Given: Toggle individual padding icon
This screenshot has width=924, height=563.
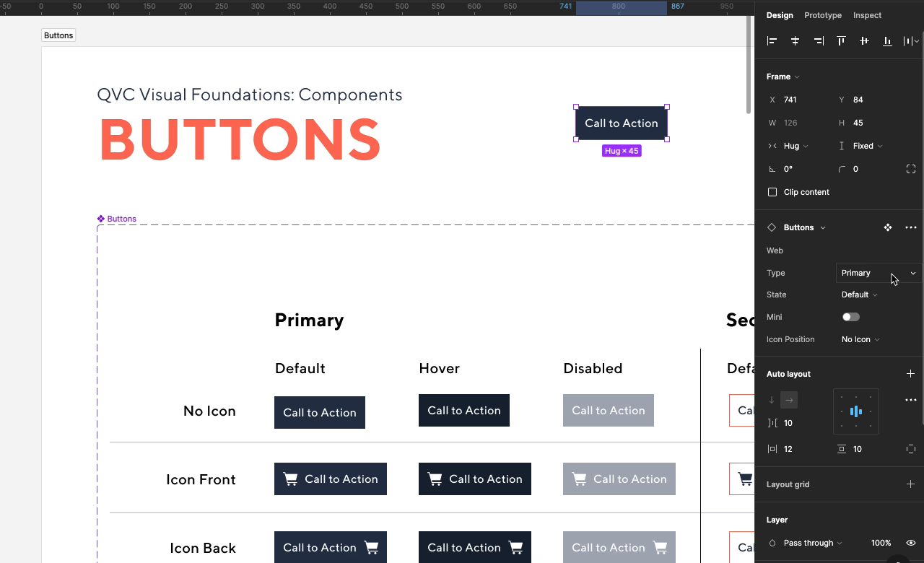Looking at the screenshot, I should tap(911, 449).
